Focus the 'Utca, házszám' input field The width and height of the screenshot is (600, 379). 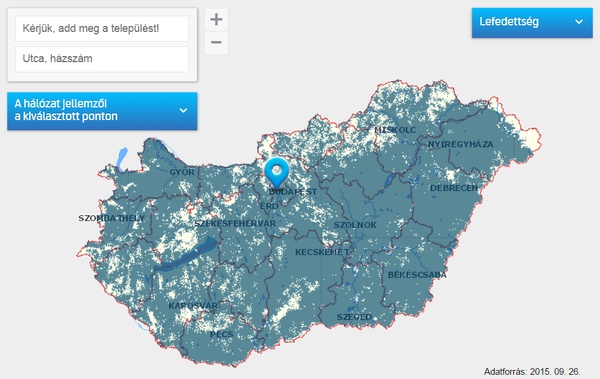click(x=102, y=59)
